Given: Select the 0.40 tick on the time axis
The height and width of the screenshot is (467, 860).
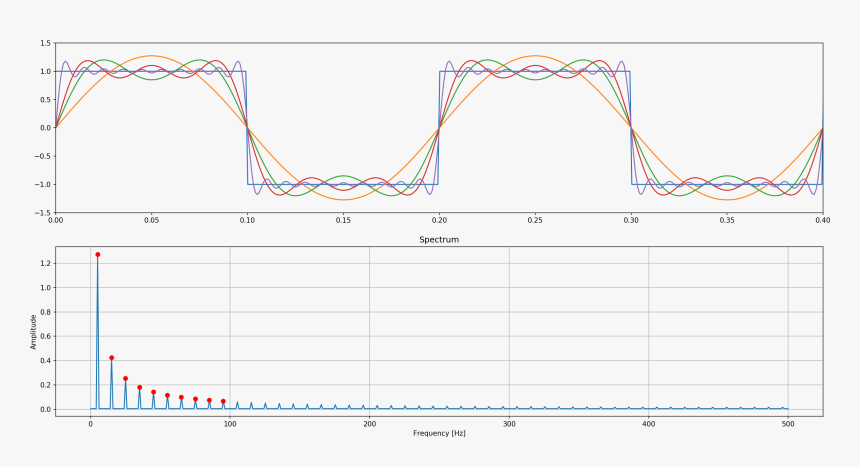Looking at the screenshot, I should pos(823,220).
